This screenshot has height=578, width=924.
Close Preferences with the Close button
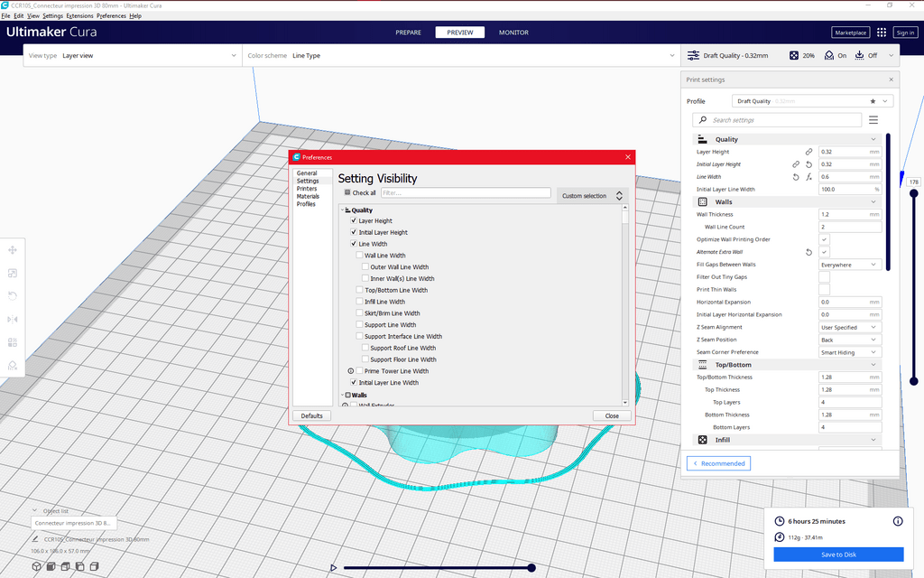pos(613,415)
